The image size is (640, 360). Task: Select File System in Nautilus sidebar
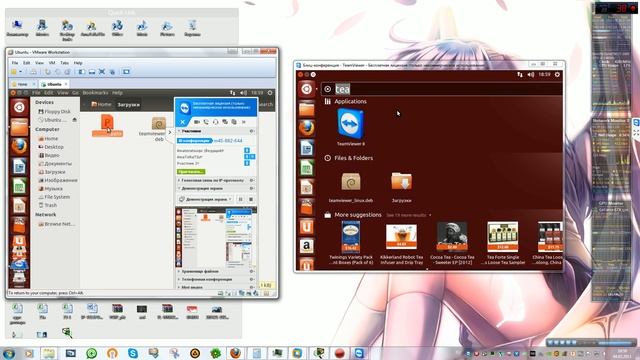pyautogui.click(x=54, y=197)
